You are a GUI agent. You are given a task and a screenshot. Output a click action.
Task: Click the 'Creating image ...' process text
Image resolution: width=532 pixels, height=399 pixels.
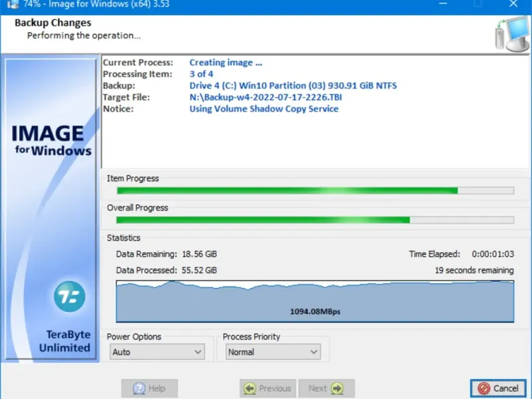pos(225,63)
